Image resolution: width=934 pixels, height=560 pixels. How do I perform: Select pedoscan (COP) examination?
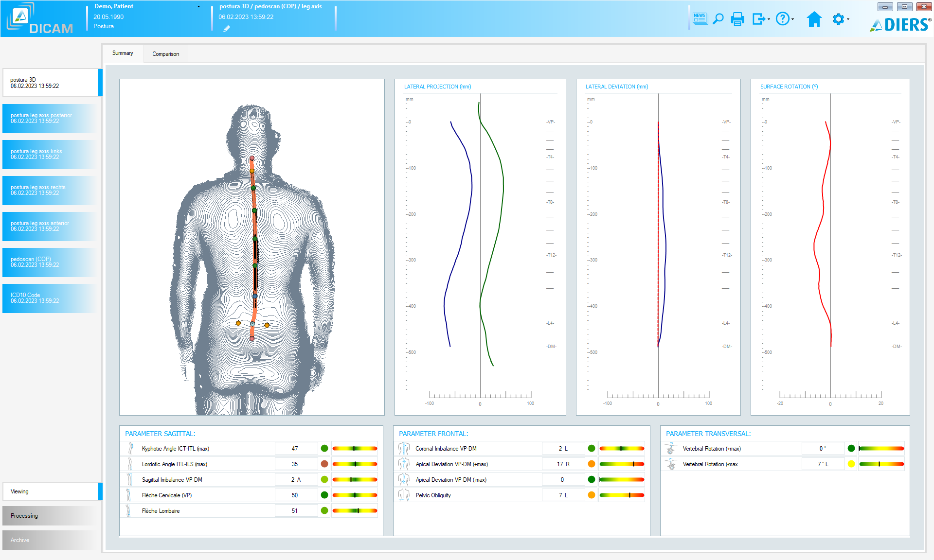pyautogui.click(x=49, y=262)
